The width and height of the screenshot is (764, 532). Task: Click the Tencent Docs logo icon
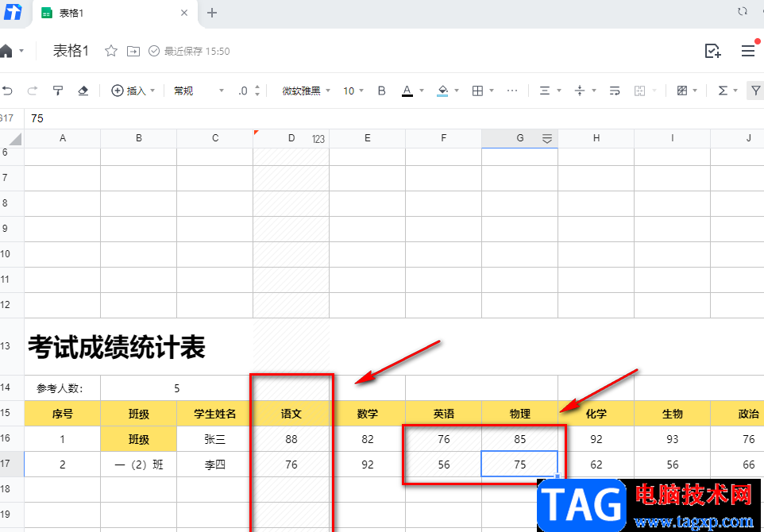12,12
